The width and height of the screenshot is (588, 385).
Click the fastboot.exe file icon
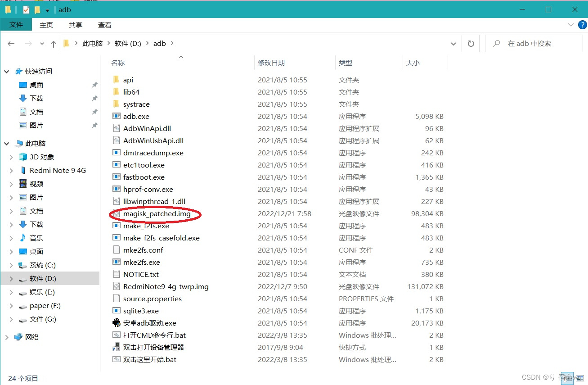(x=117, y=177)
